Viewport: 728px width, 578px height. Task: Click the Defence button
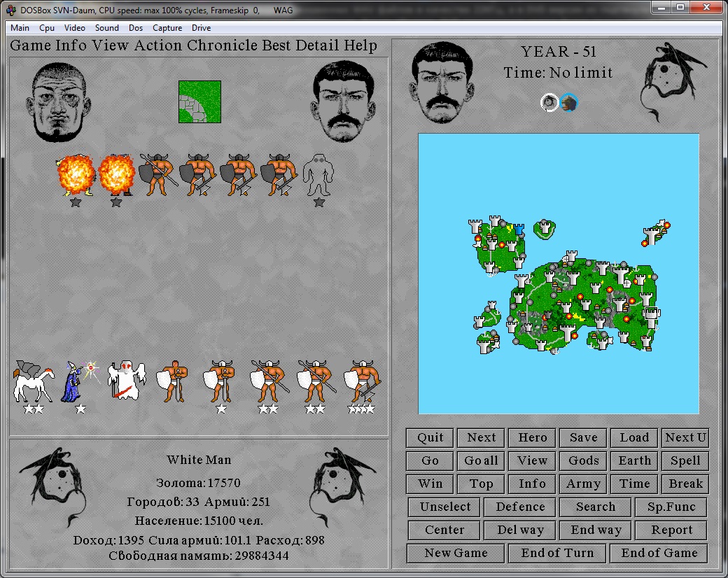click(x=520, y=507)
